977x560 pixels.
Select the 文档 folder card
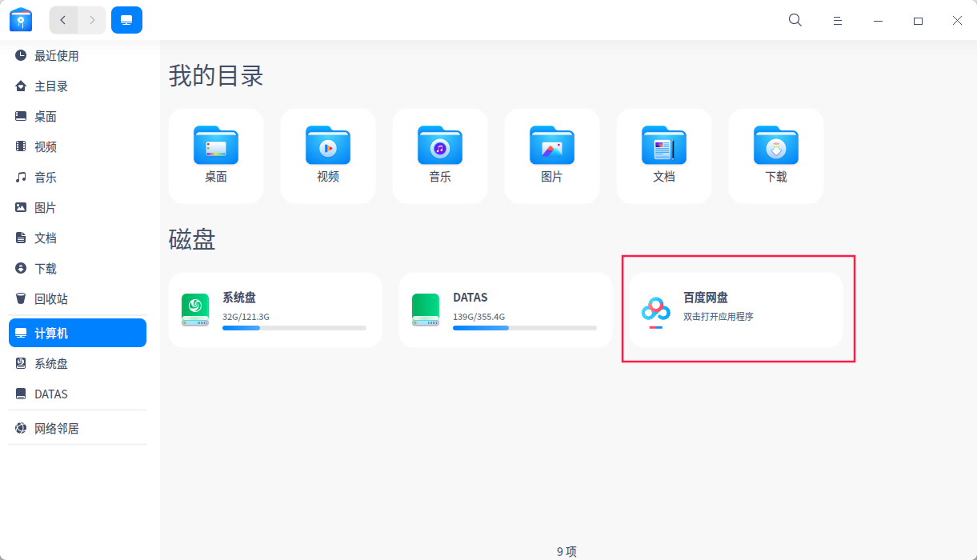point(664,156)
